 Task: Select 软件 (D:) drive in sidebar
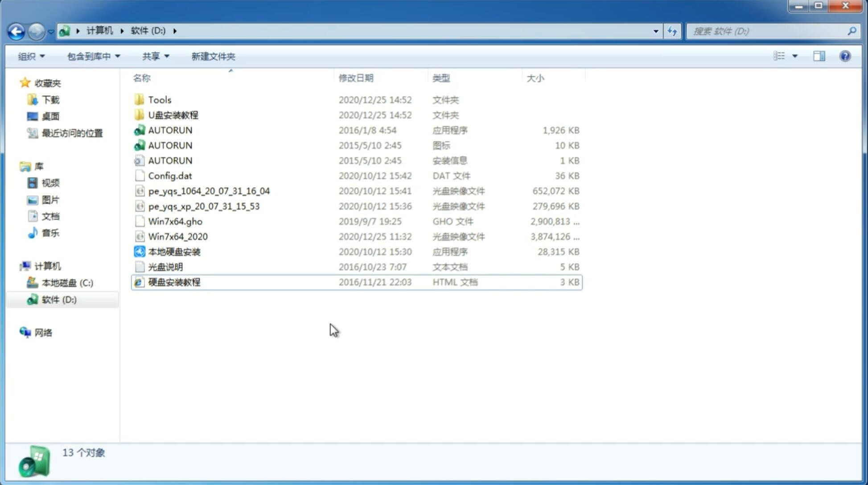[58, 300]
